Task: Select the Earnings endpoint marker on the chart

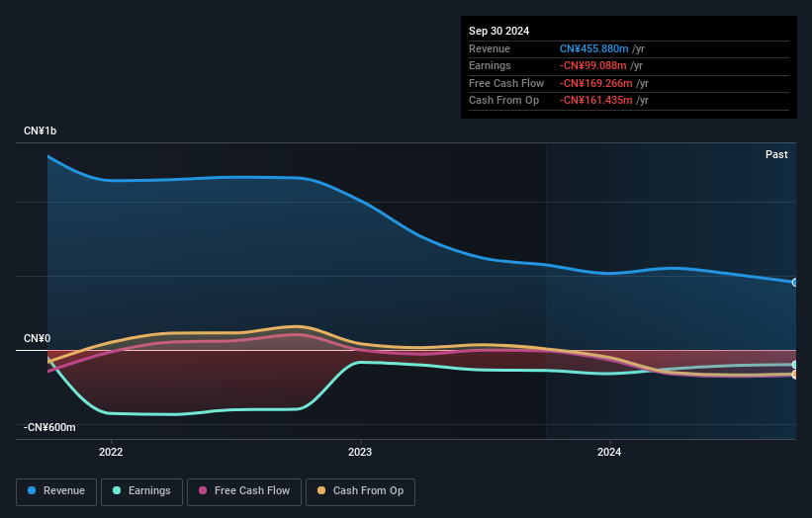Action: point(795,365)
